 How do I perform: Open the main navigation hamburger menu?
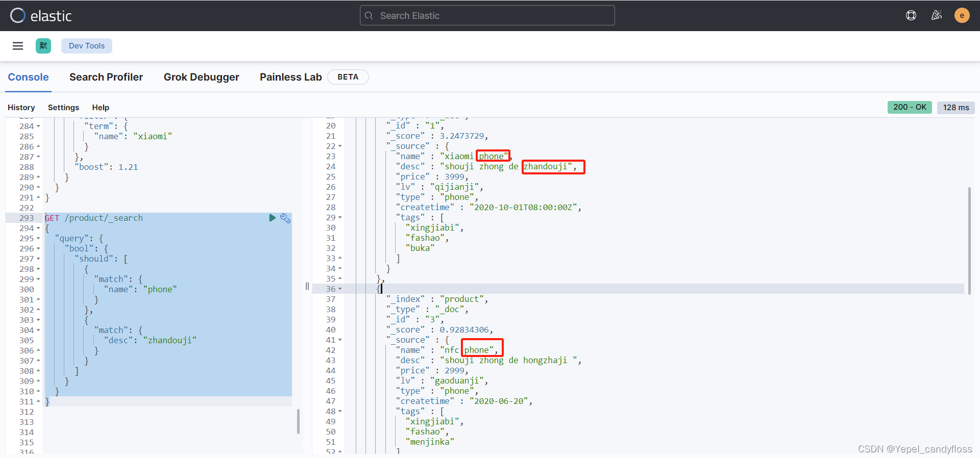pyautogui.click(x=18, y=46)
